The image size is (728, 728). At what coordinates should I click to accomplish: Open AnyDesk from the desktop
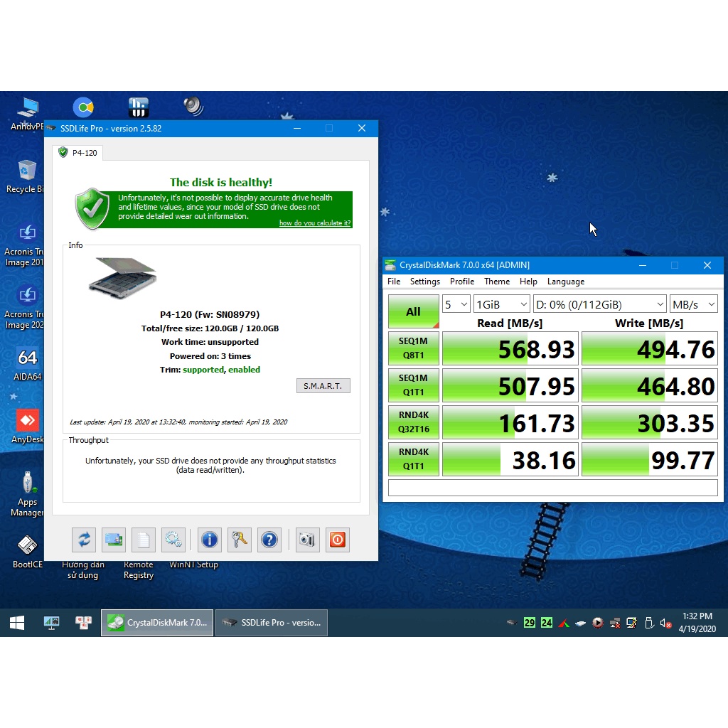(27, 420)
